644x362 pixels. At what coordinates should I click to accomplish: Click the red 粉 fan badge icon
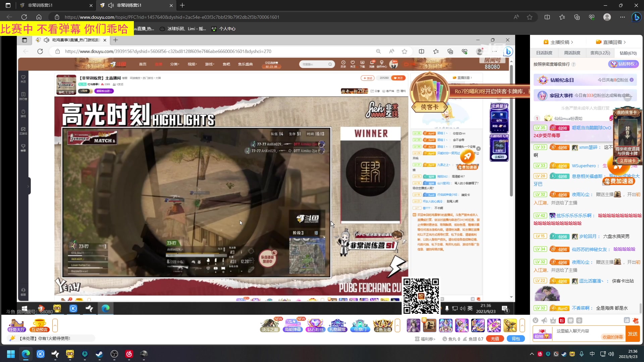tap(562, 320)
